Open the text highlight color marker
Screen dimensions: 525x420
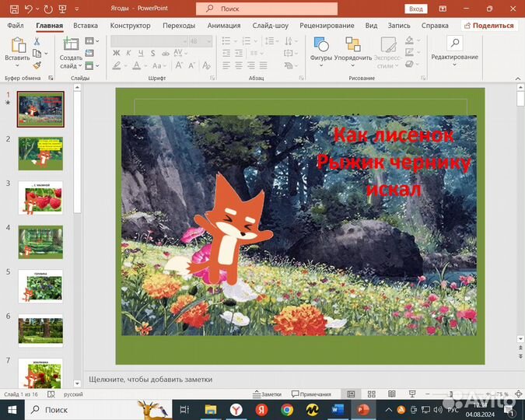click(117, 65)
